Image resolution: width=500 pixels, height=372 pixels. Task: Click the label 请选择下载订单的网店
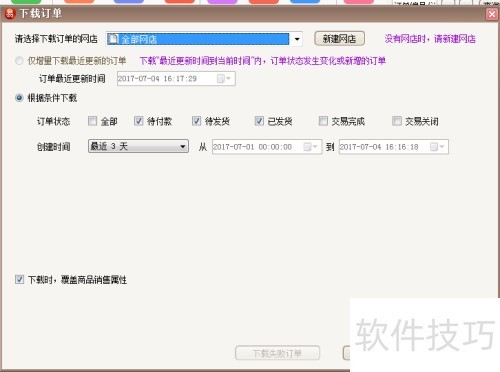56,39
